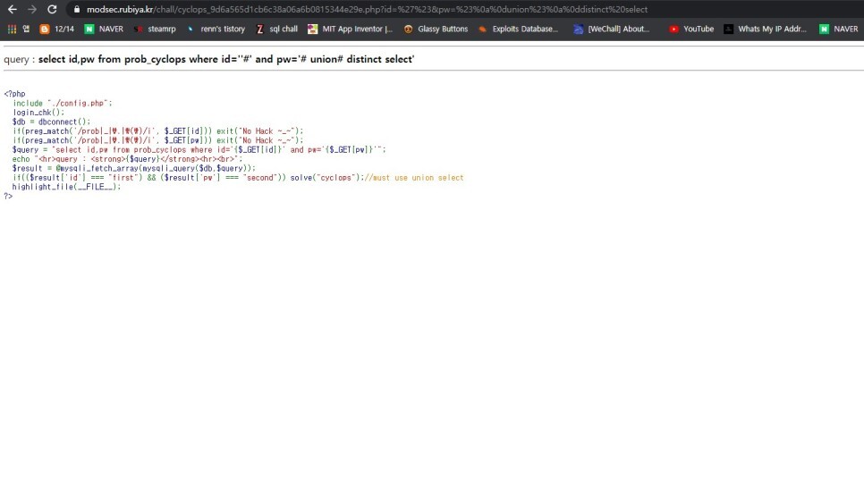Image resolution: width=864 pixels, height=504 pixels.
Task: Open the Exploits Database bookmark
Action: 518,29
